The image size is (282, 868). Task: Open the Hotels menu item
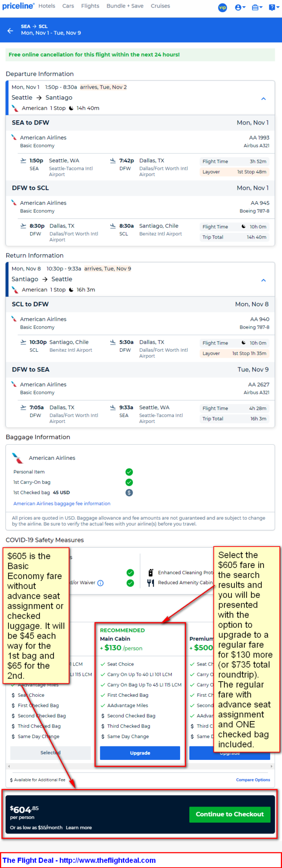[x=47, y=6]
